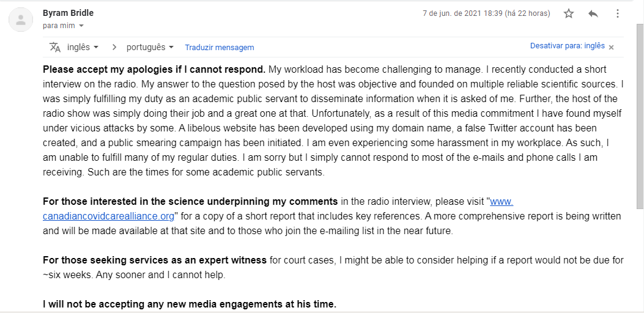Viewport: 644px width, 313px height.
Task: Open the canadiancovidcarealliance.org link
Action: 108,216
